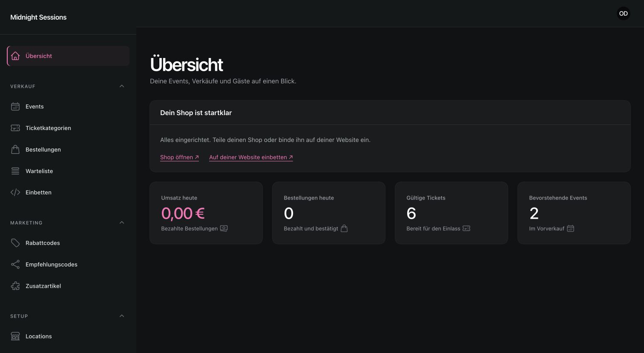Open Bestellungen in the sidebar
644x353 pixels.
tap(68, 150)
